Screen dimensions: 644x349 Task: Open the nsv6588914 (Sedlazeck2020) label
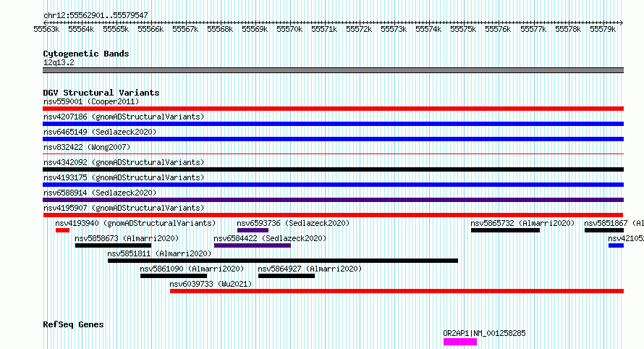point(100,193)
